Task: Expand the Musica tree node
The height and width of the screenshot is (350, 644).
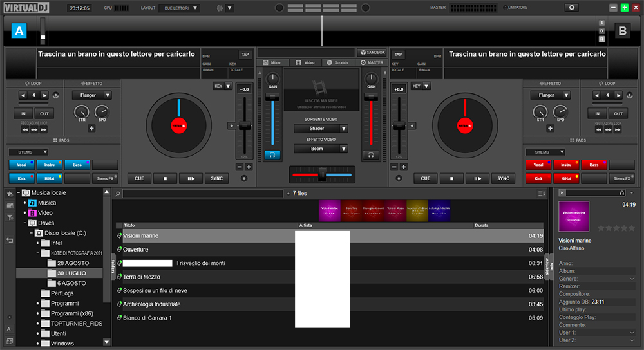Action: [x=25, y=203]
